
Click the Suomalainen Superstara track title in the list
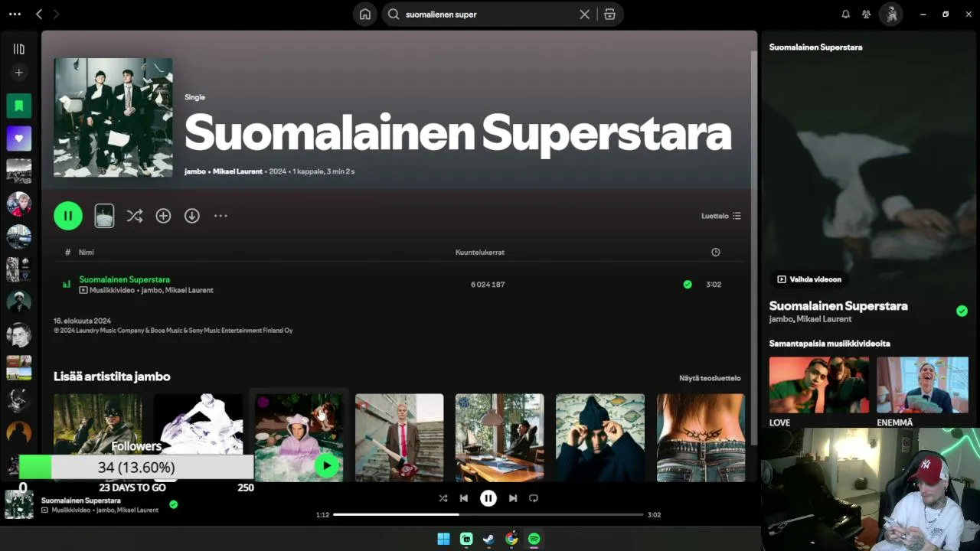point(125,279)
